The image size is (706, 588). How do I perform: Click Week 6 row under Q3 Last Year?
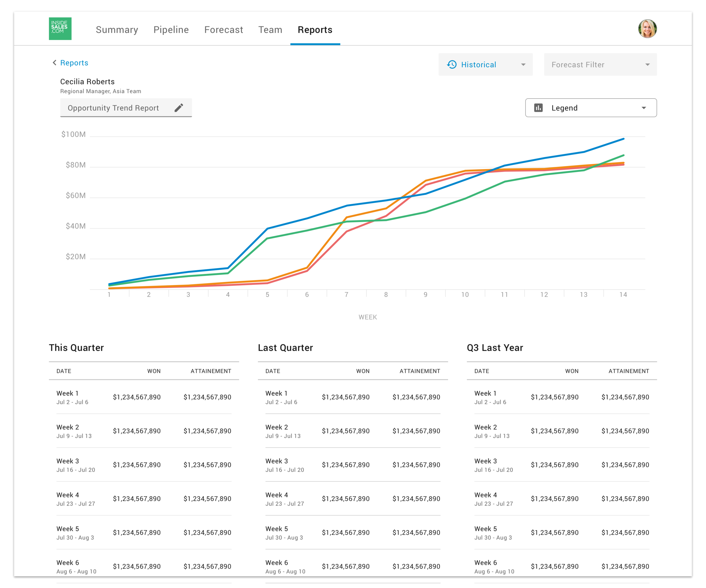[561, 566]
